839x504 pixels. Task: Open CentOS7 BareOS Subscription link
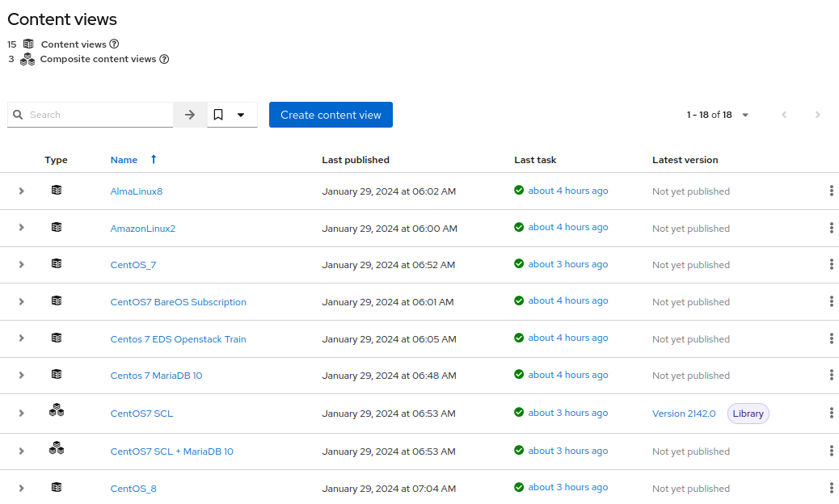(x=178, y=302)
